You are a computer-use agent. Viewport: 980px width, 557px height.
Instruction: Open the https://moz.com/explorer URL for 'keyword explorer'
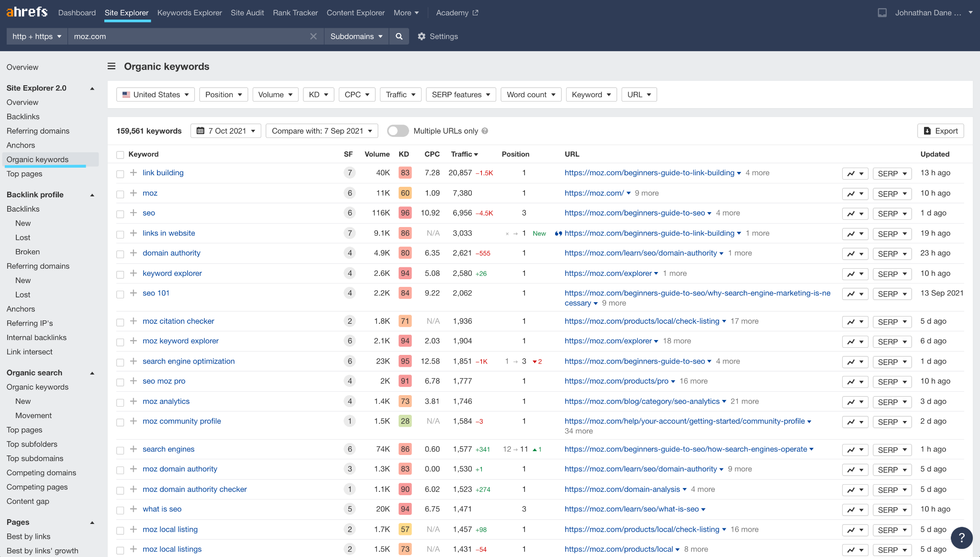(x=608, y=273)
